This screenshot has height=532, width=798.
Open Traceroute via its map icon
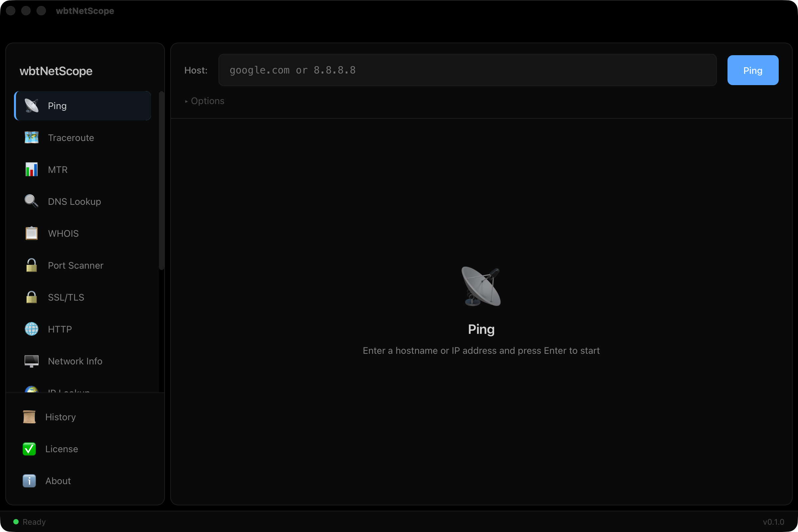(x=32, y=137)
